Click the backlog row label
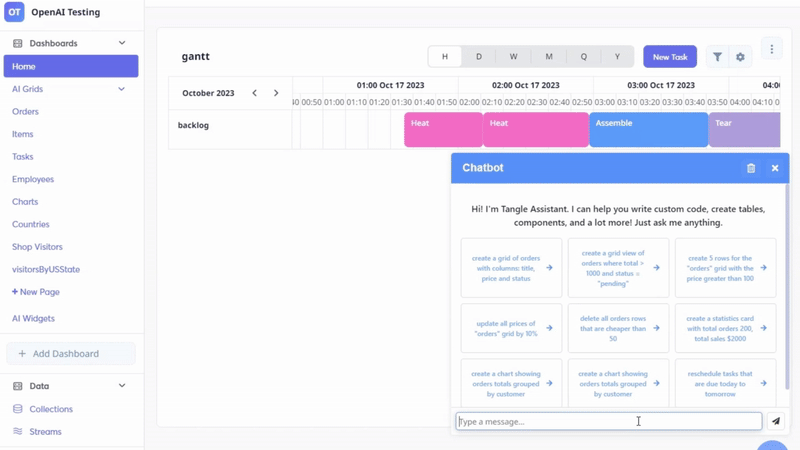The height and width of the screenshot is (450, 800). pos(193,125)
